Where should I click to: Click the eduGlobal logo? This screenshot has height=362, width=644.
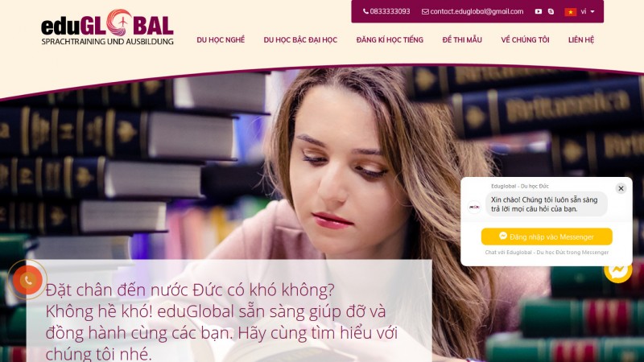[107, 27]
